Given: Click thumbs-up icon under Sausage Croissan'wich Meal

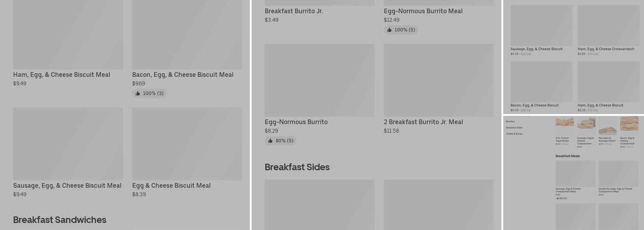Looking at the screenshot, I should point(558,198).
